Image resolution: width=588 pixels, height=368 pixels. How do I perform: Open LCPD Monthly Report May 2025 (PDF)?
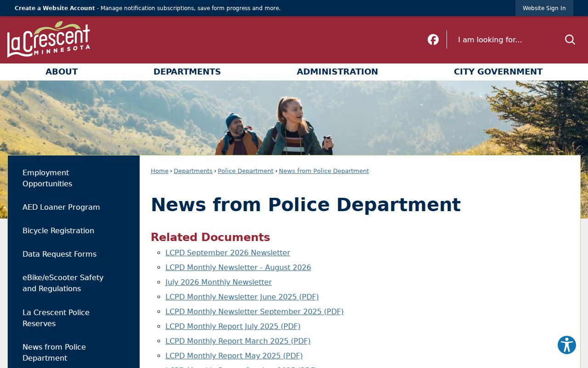pos(234,356)
